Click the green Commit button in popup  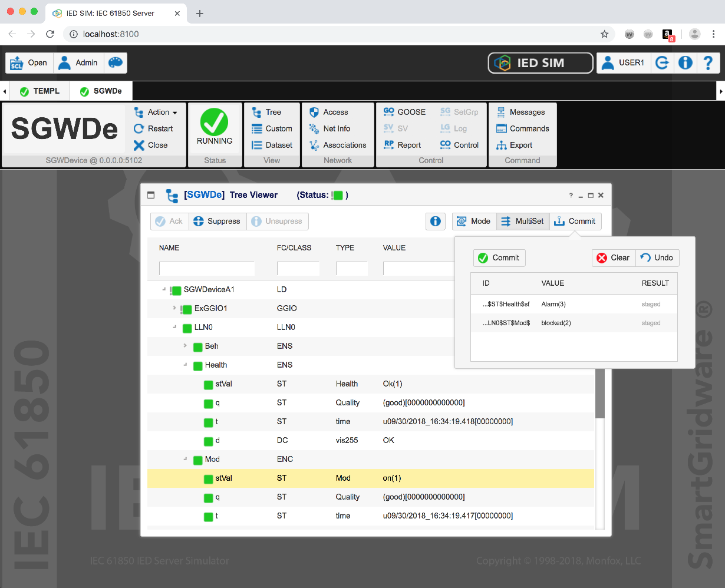499,258
